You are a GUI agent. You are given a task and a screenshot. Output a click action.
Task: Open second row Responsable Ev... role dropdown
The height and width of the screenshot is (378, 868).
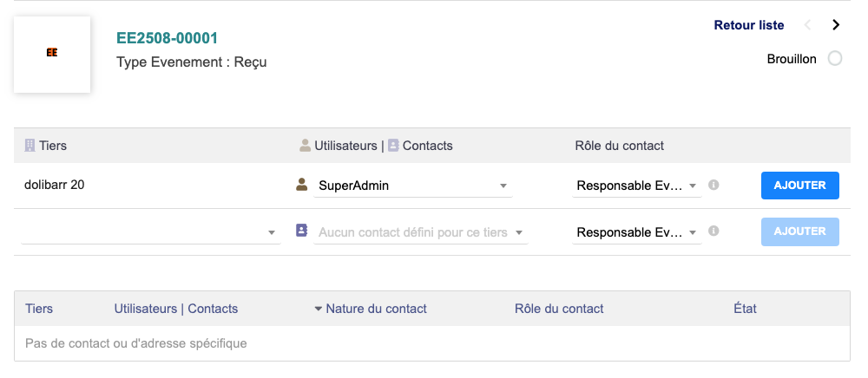pyautogui.click(x=636, y=232)
